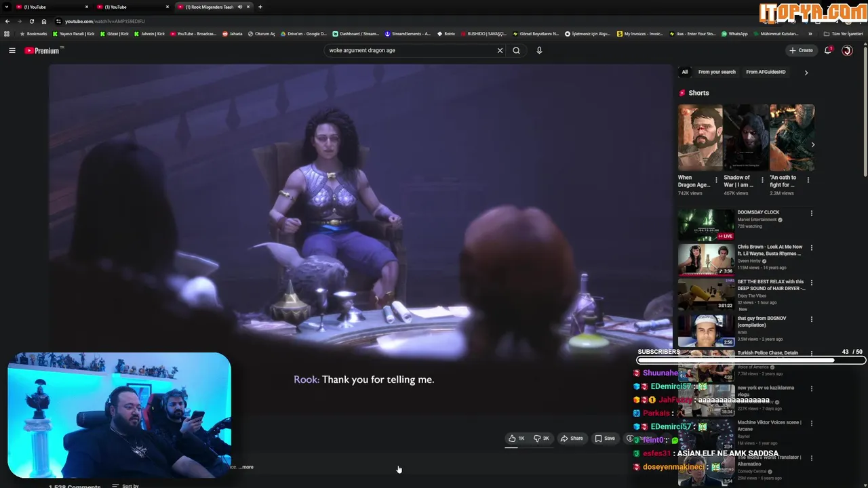
Task: Open Jaharia bookmark
Action: [x=233, y=33]
